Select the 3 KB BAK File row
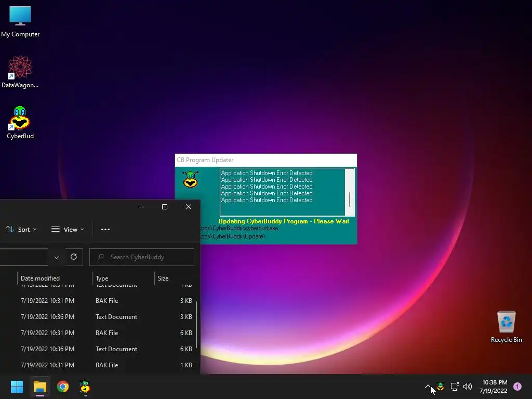Viewport: 532px width, 399px height. (x=98, y=301)
